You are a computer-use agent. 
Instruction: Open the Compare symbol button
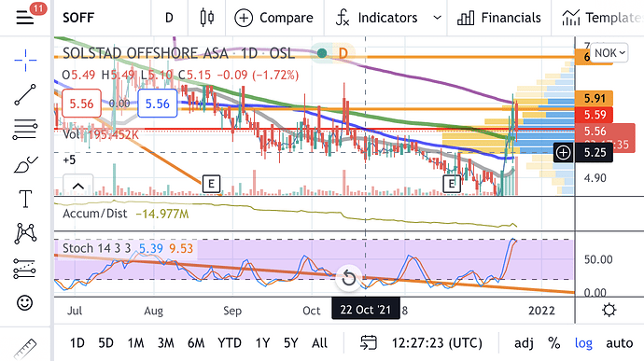click(273, 18)
